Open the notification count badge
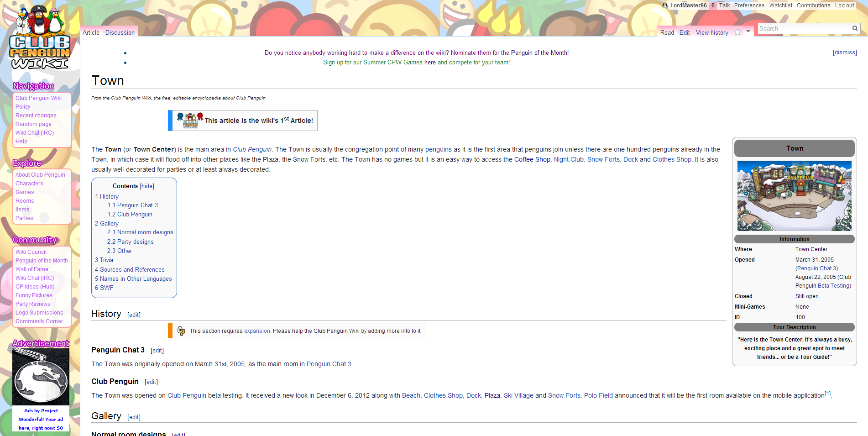The width and height of the screenshot is (868, 436). 713,5
